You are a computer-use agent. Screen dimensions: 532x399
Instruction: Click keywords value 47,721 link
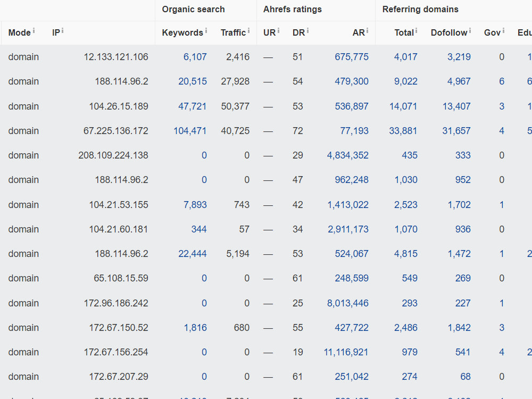193,106
